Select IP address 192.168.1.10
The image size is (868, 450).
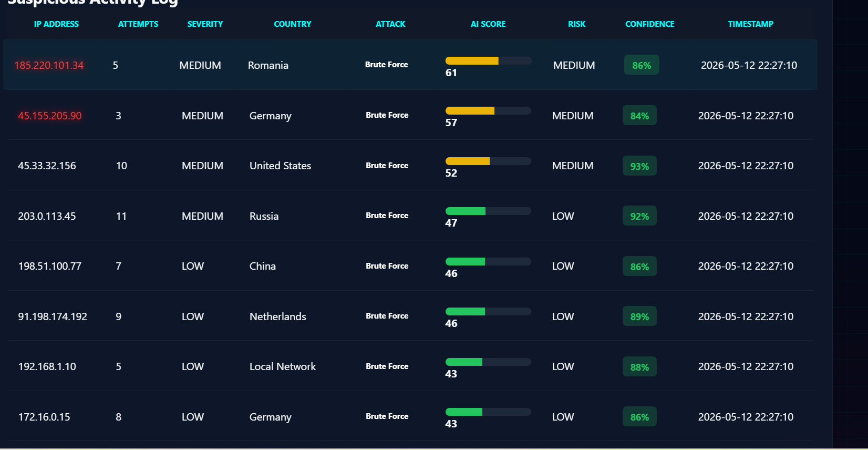click(47, 366)
